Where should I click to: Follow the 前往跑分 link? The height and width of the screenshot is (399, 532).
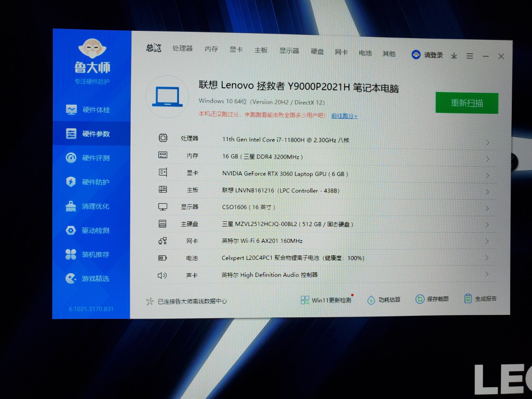tap(344, 116)
